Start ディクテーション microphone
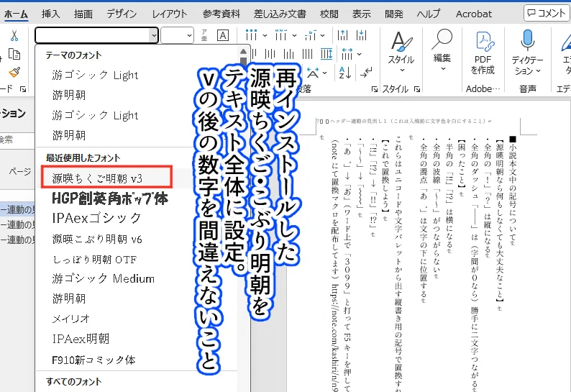Screen dimensions: 571x392 tap(527, 53)
